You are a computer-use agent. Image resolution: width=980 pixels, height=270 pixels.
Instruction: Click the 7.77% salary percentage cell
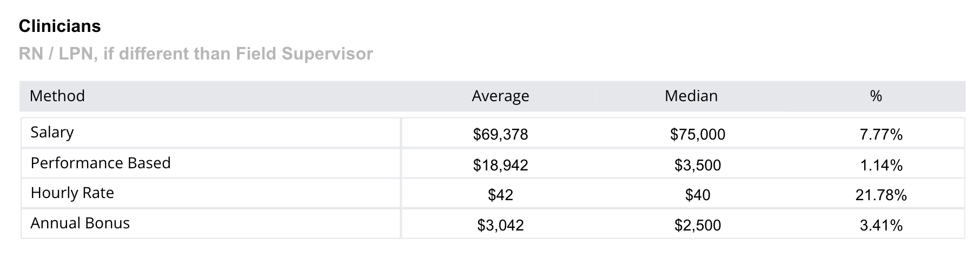coord(881,135)
